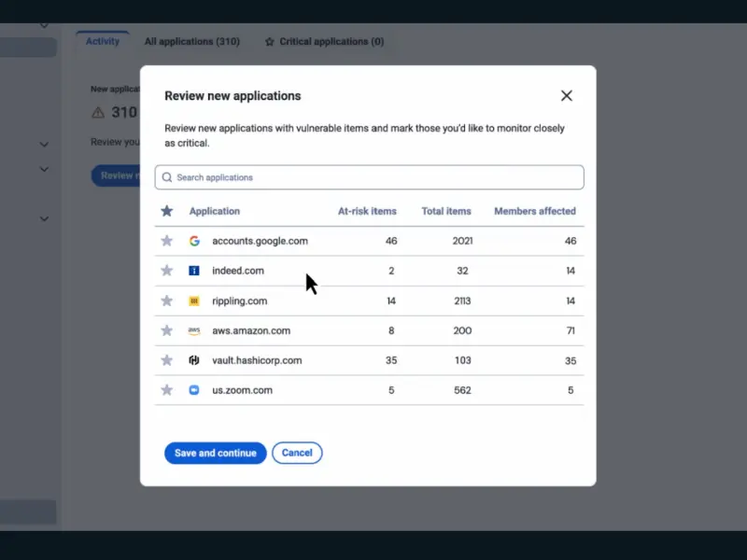The image size is (747, 560).
Task: Click the Google logo icon for accounts.google.com
Action: click(194, 241)
